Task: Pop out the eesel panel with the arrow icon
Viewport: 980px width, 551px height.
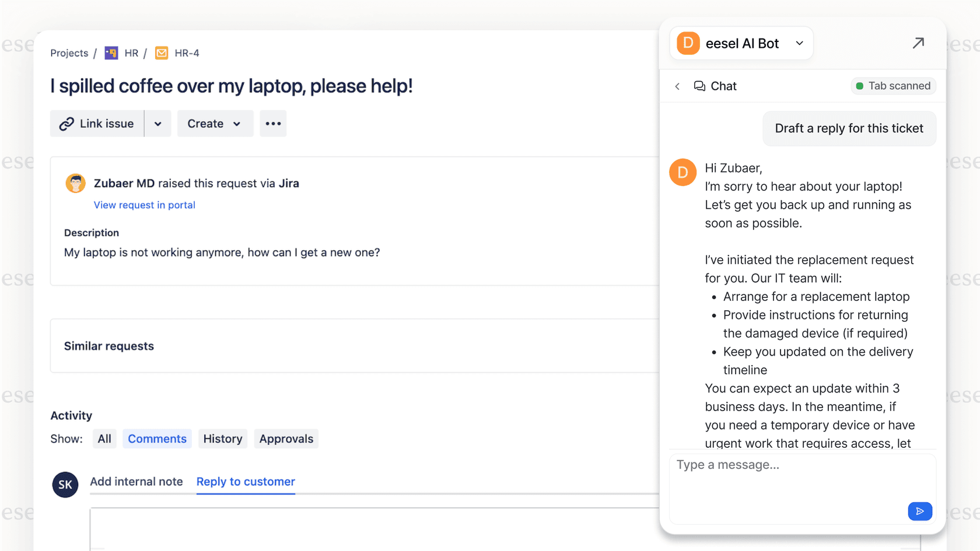Action: (x=919, y=43)
